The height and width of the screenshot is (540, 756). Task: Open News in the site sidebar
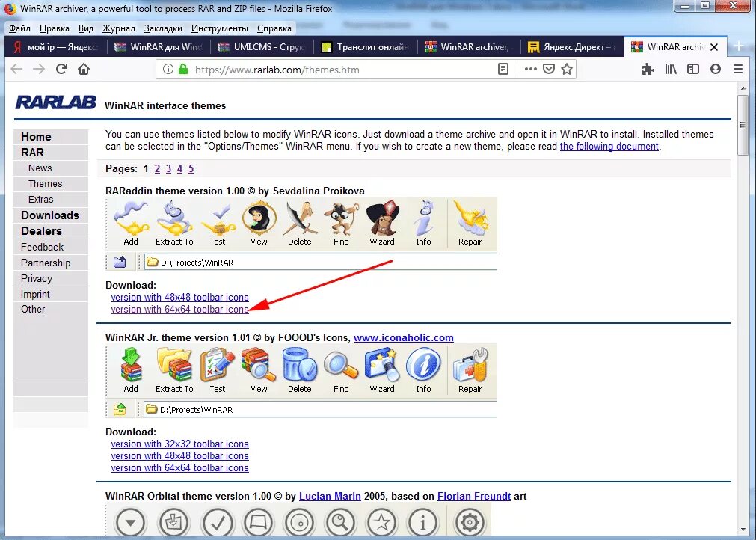pyautogui.click(x=40, y=168)
